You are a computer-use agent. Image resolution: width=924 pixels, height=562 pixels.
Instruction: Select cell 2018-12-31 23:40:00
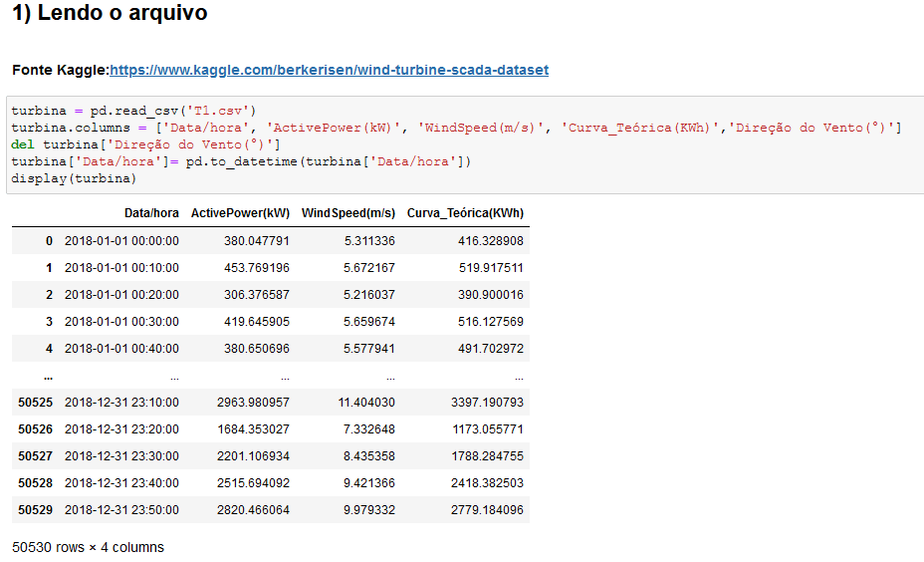click(x=121, y=483)
